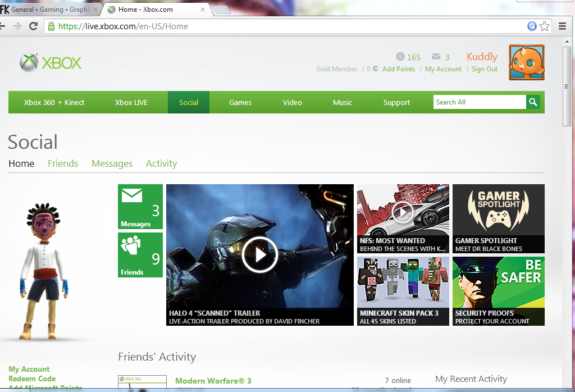Open the Gamer Spotlight tile
Screen dimensions: 575x392
[x=499, y=218]
